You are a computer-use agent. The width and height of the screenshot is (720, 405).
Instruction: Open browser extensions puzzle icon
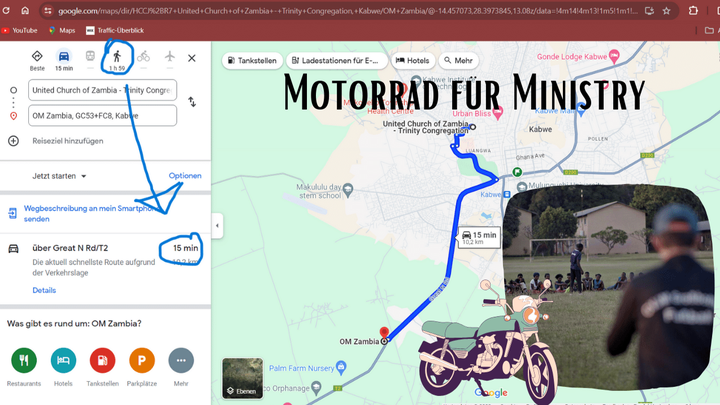[x=693, y=11]
